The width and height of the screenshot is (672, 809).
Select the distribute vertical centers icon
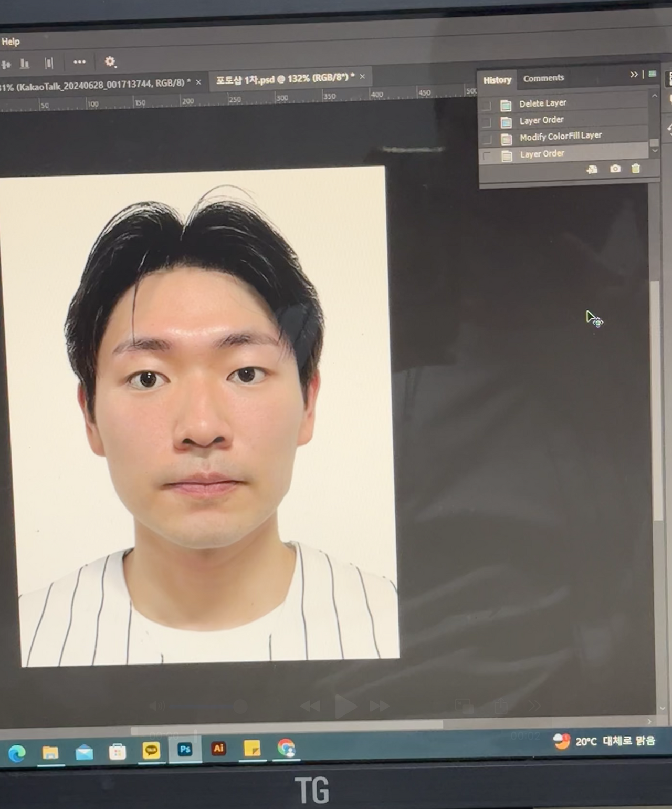tap(49, 63)
